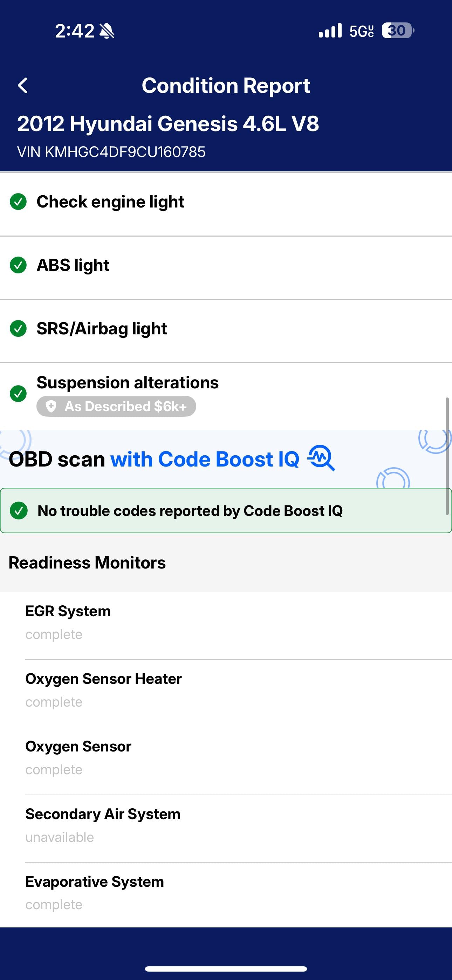452x980 pixels.
Task: Tap the battery indicator in status bar
Action: click(x=397, y=30)
